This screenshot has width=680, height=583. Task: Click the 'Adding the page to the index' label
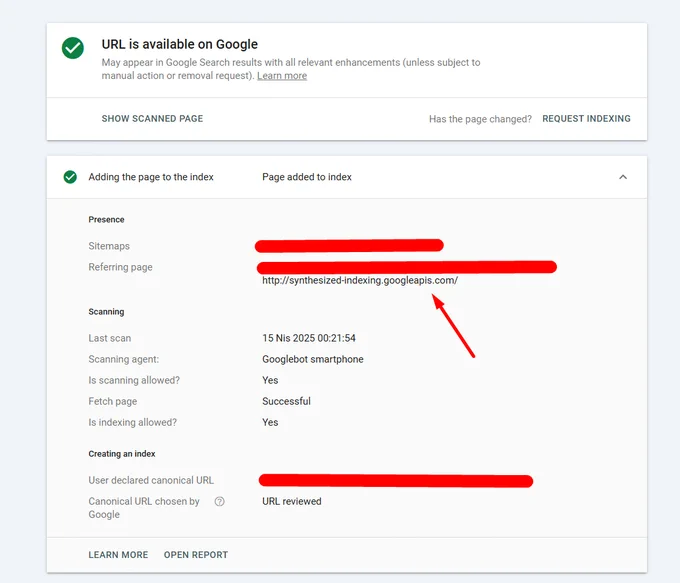click(151, 177)
